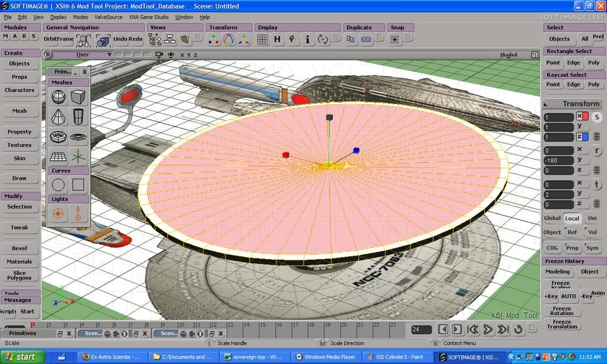Click frame 15 on the timeline

(263, 325)
